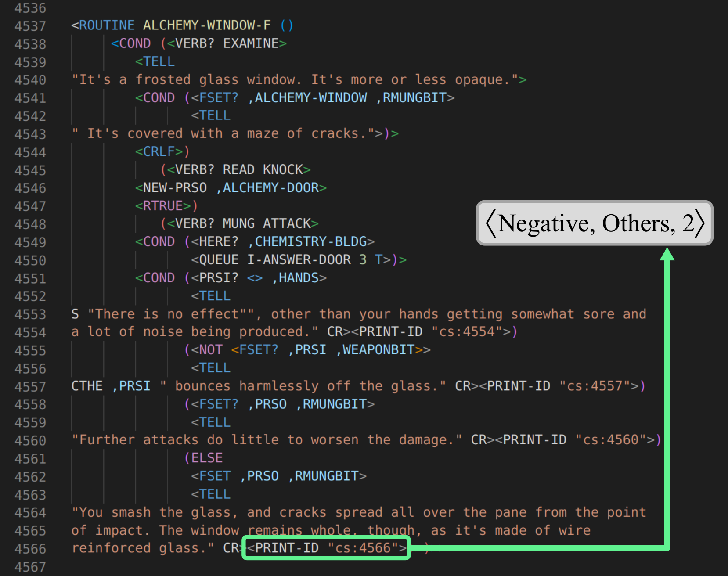Click the ROUTINE keyword on line 4537
The width and height of the screenshot is (728, 576).
coord(107,25)
